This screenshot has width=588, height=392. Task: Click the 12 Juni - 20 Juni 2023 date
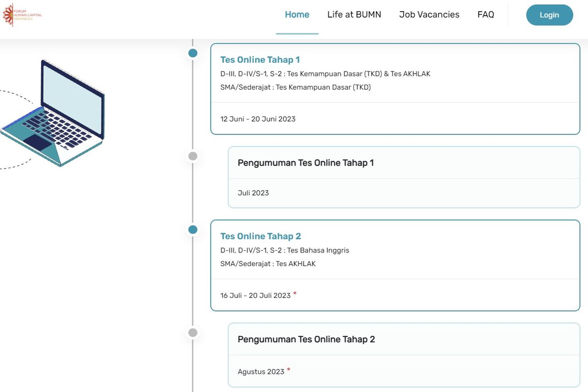pyautogui.click(x=258, y=119)
